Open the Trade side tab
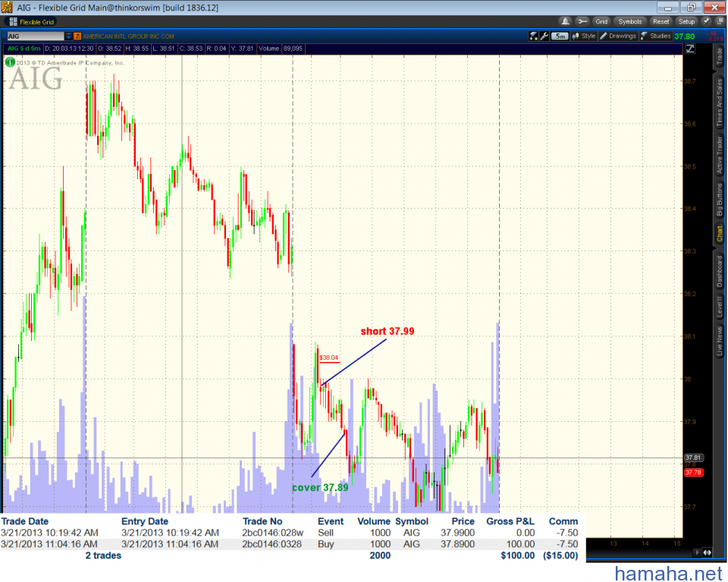Image resolution: width=728 pixels, height=582 pixels. pos(719,55)
